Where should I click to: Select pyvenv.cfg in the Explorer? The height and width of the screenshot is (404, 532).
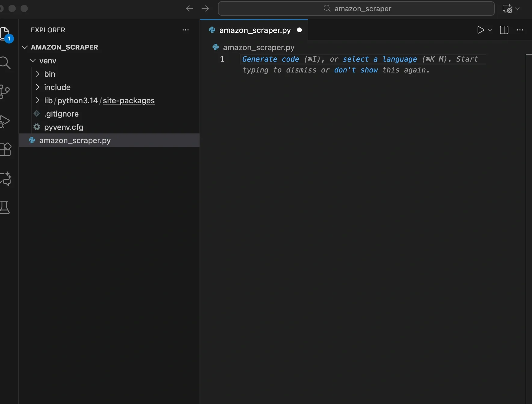coord(63,127)
